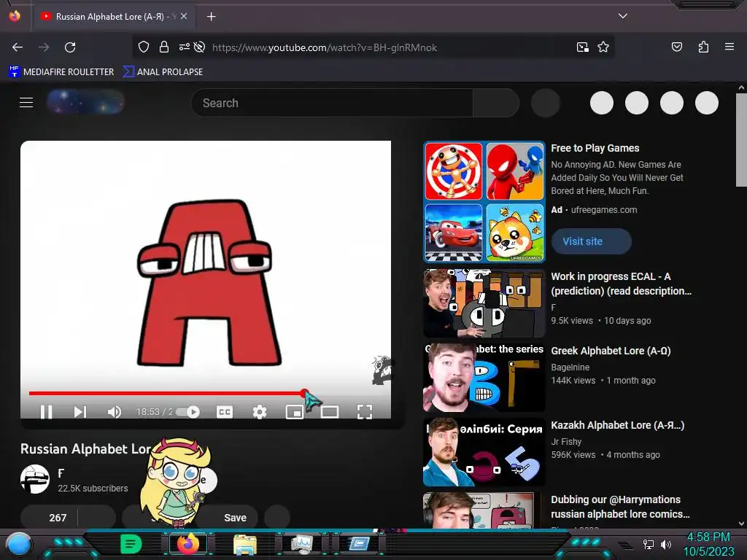Open tracking protection shield icon
Screen dimensions: 747x560
pyautogui.click(x=144, y=47)
